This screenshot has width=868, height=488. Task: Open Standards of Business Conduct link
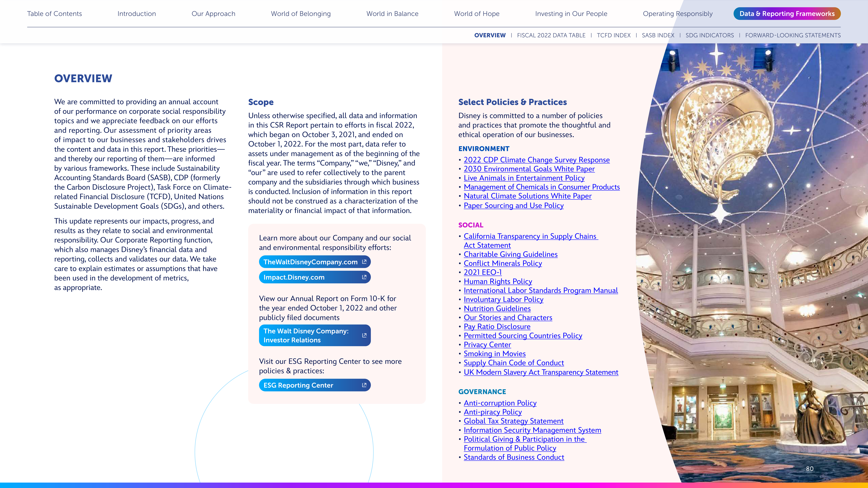(514, 457)
